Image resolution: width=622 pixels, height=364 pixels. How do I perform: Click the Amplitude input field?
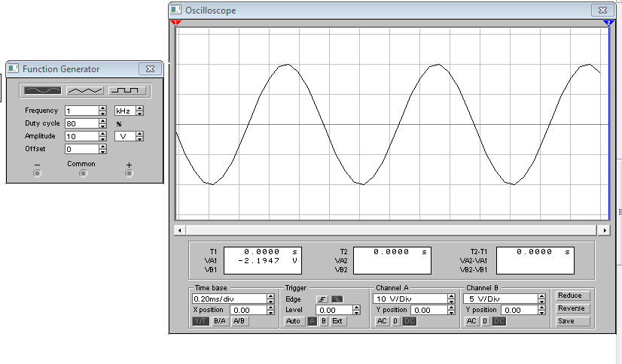pos(82,136)
